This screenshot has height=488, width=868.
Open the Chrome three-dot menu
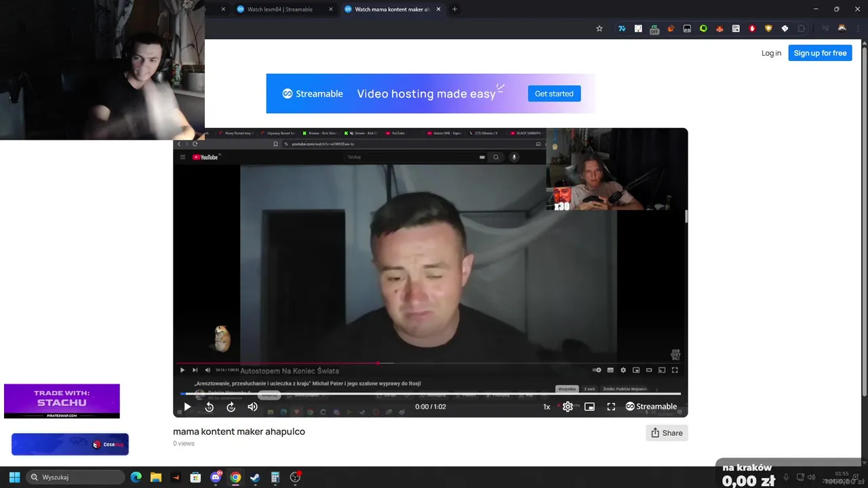point(858,28)
